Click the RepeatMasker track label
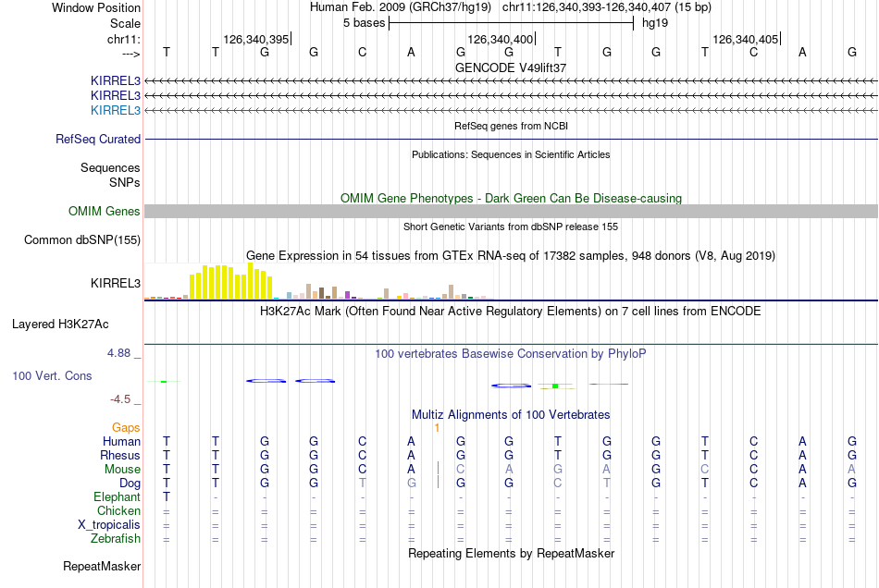 [x=102, y=567]
